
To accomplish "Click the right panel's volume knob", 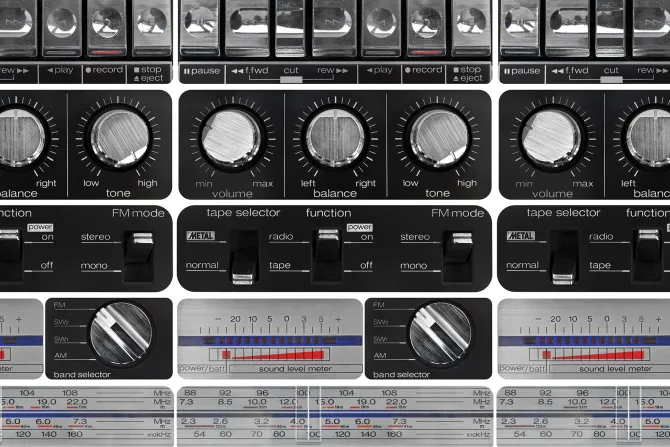I will (x=555, y=136).
